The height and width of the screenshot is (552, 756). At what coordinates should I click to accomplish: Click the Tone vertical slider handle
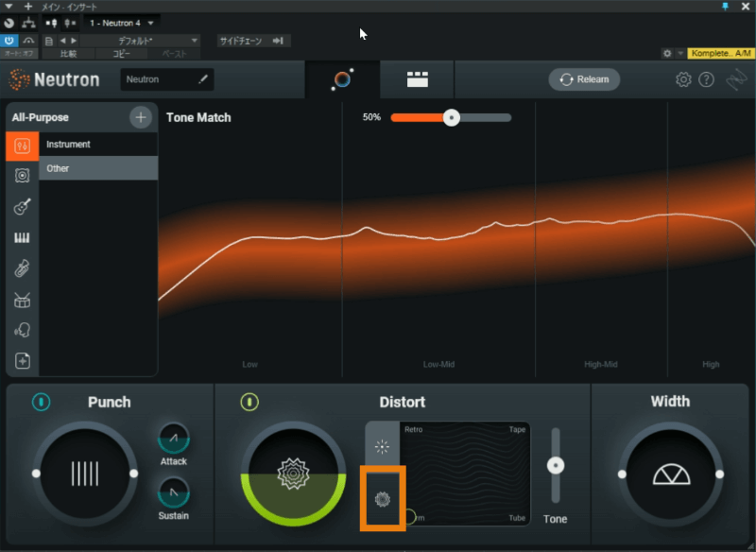tap(556, 465)
